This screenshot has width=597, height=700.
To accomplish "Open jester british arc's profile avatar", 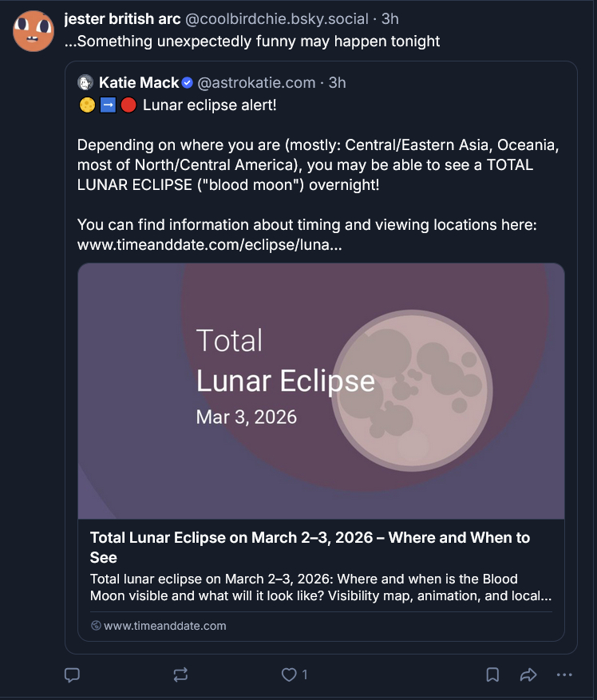I will pos(34,31).
